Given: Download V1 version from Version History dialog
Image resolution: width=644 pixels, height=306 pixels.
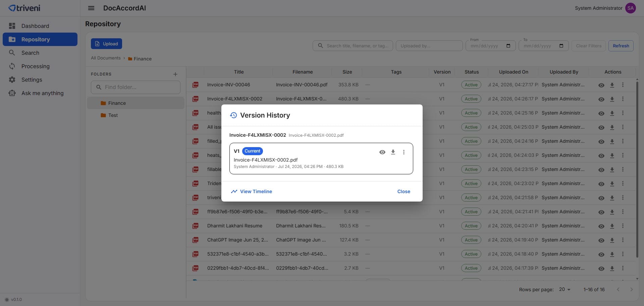Looking at the screenshot, I should (393, 152).
